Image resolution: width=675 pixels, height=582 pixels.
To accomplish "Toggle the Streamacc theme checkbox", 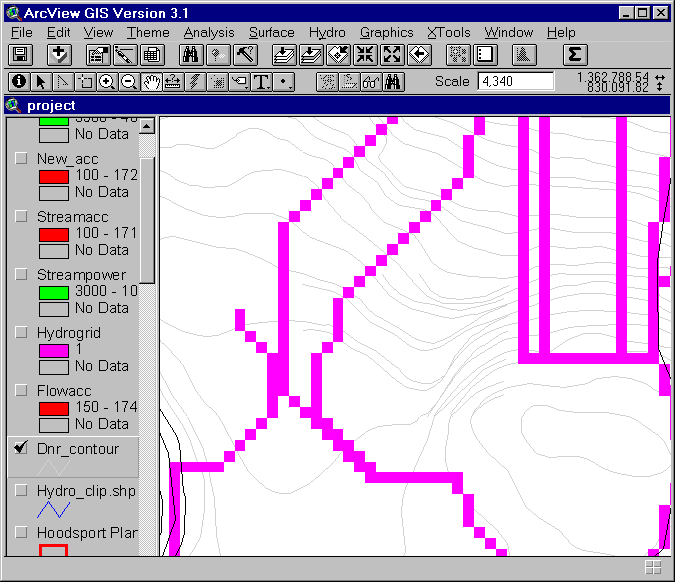I will [x=21, y=216].
